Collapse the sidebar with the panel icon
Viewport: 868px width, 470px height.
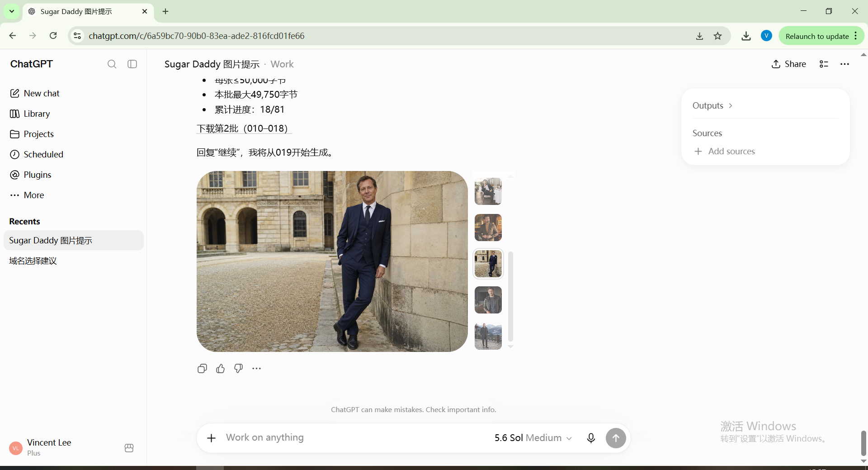pyautogui.click(x=132, y=64)
